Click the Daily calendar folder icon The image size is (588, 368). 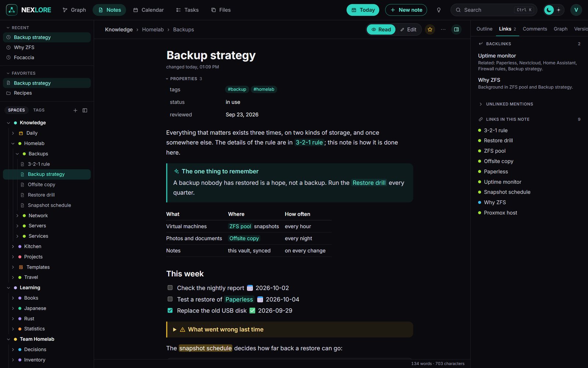click(21, 133)
